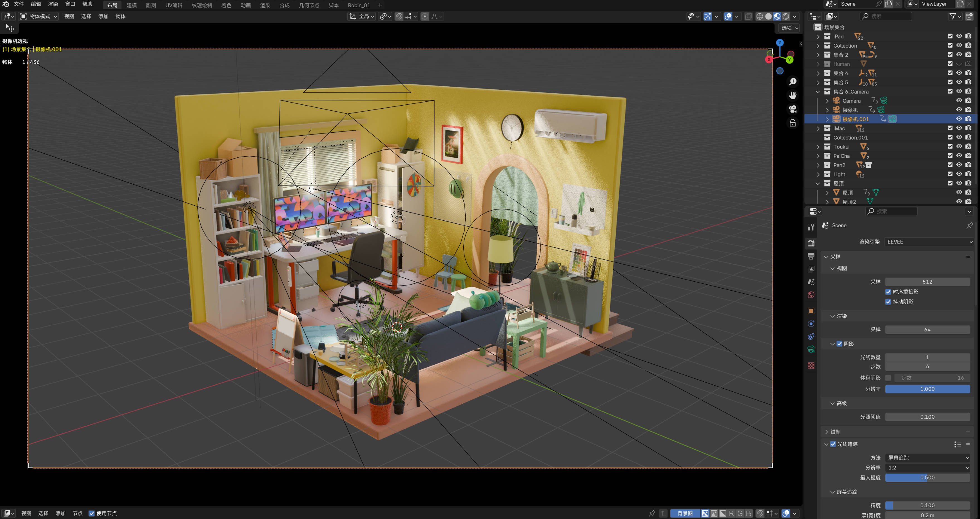Image resolution: width=980 pixels, height=519 pixels.
Task: Open the 渲染引擎 EEVEE dropdown
Action: [x=929, y=242]
